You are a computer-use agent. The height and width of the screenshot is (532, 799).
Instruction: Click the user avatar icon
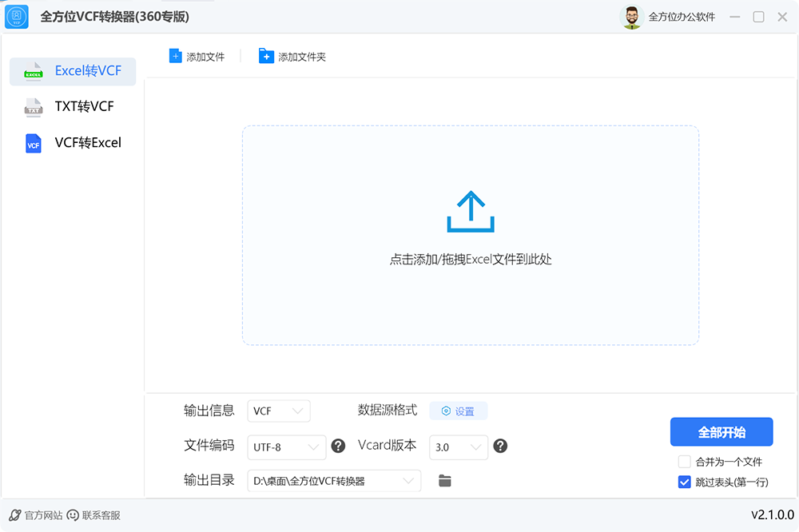631,17
